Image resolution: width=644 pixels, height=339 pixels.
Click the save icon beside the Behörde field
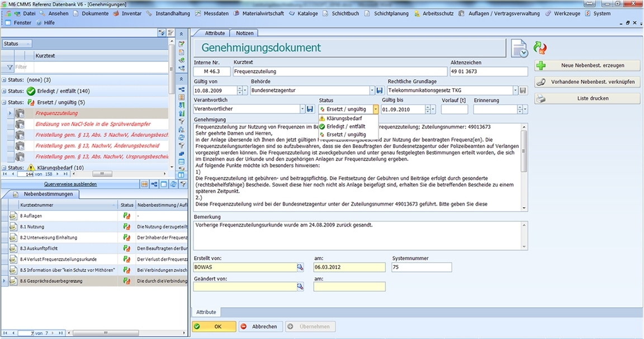tap(380, 90)
